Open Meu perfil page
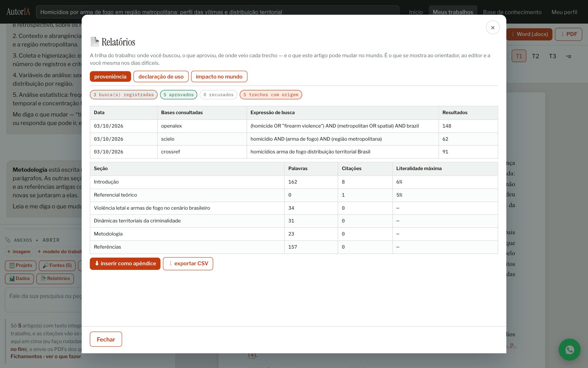 point(564,12)
